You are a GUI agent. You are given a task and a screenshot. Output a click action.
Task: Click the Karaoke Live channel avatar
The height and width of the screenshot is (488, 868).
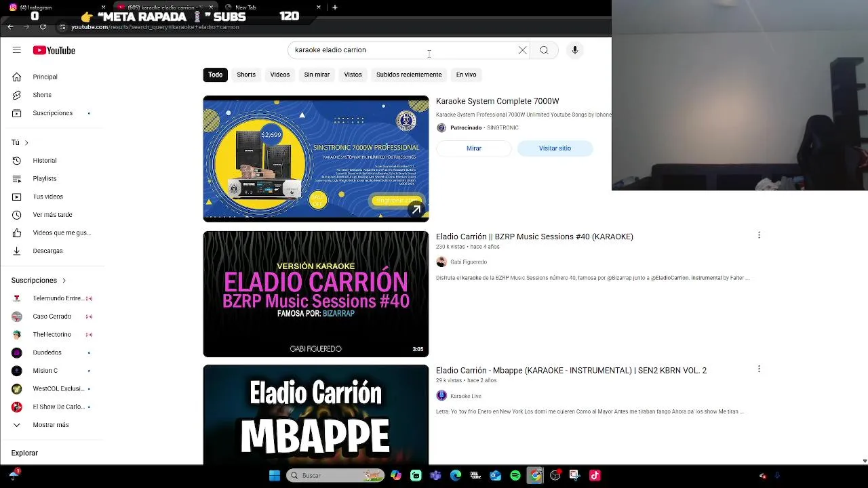point(441,396)
